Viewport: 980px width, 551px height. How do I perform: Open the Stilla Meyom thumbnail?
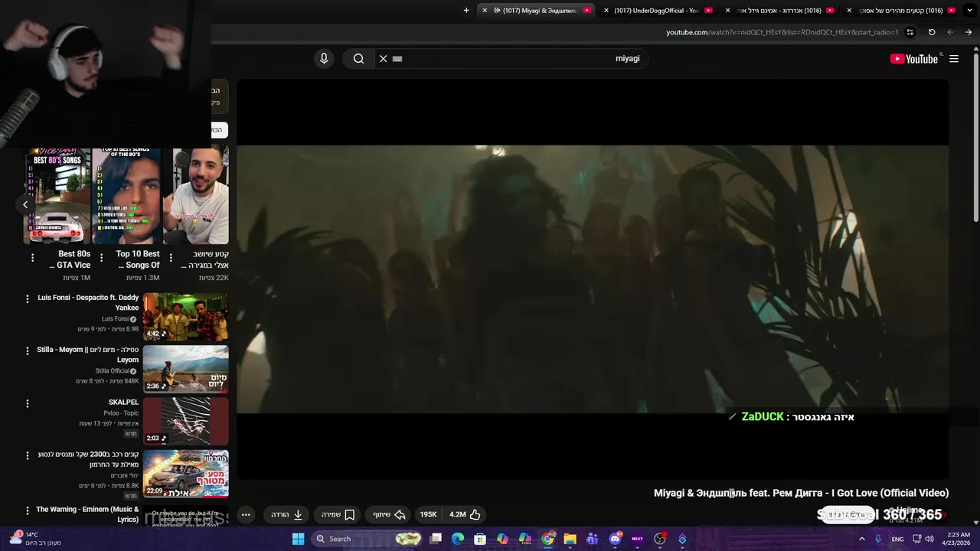[186, 369]
